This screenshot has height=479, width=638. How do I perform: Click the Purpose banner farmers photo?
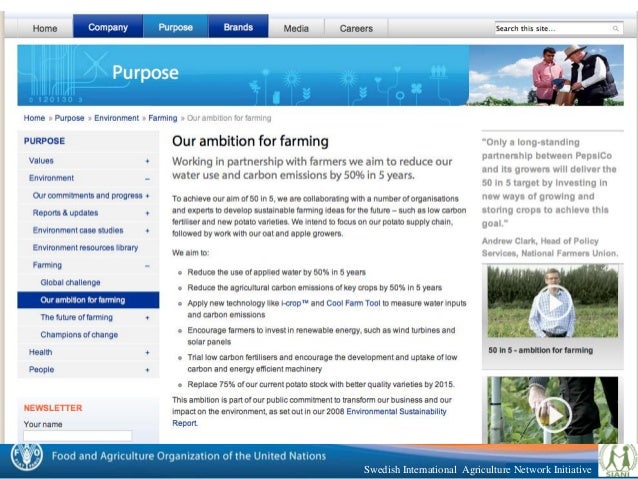pyautogui.click(x=546, y=75)
